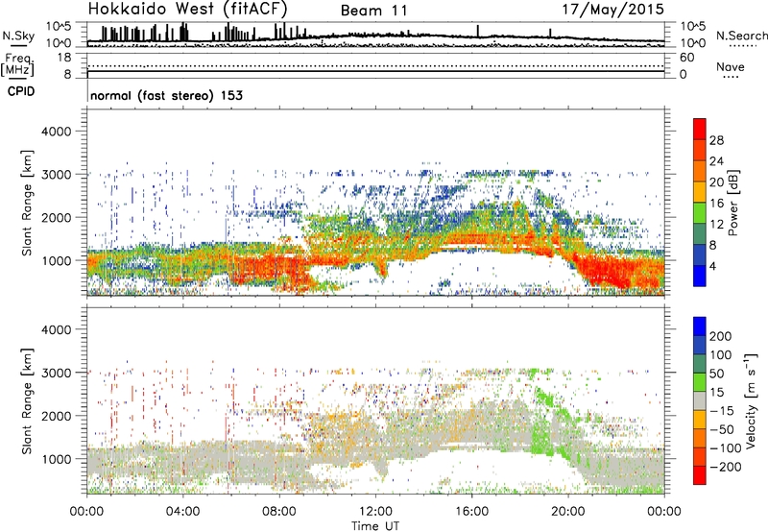768x532 pixels.
Task: Click '4000' range tick of power panel
Action: click(x=56, y=132)
